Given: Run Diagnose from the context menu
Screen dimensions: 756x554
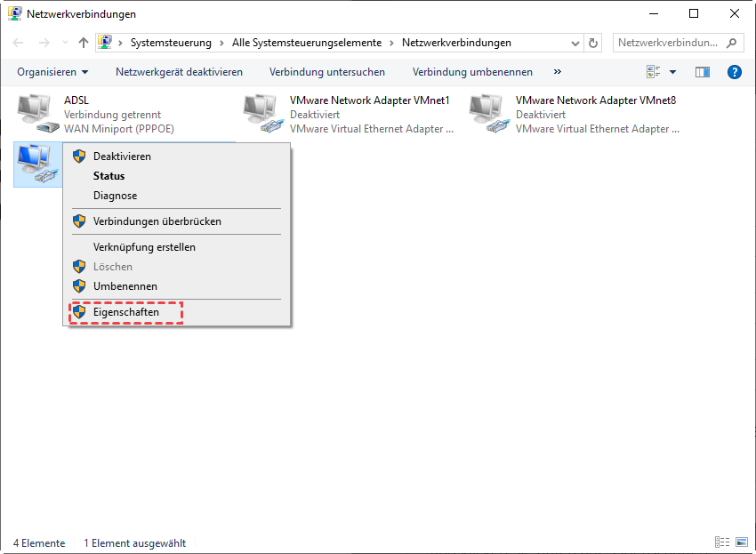Looking at the screenshot, I should pyautogui.click(x=176, y=196).
